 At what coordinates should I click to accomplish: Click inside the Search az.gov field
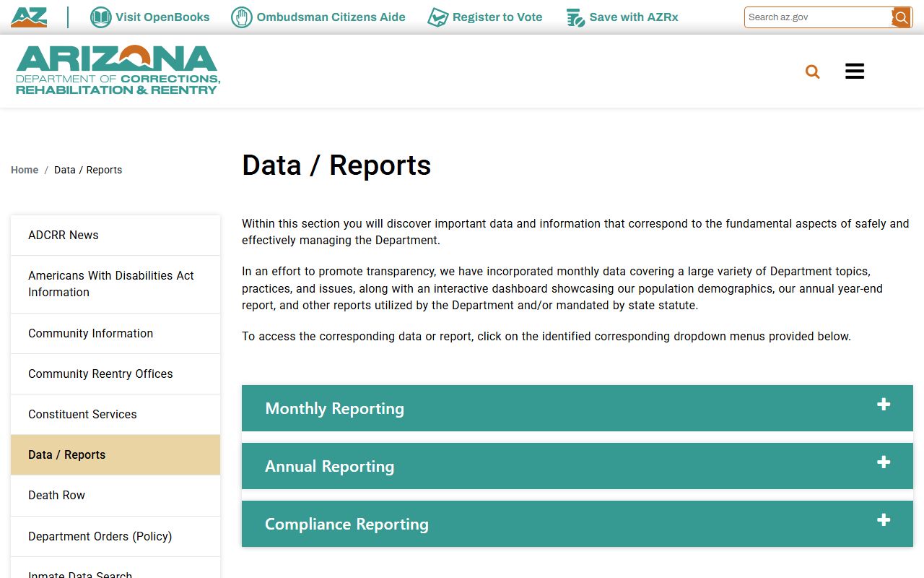click(x=818, y=17)
